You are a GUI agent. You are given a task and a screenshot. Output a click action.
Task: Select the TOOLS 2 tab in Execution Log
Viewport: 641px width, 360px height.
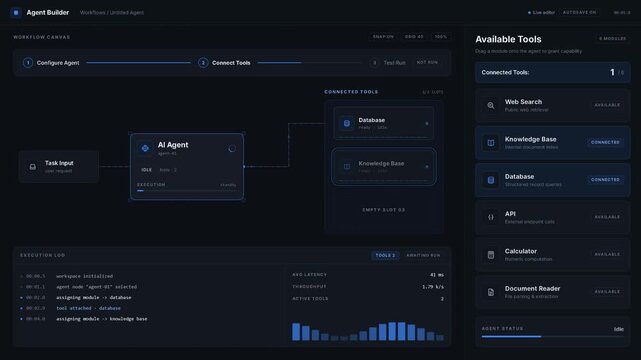[x=385, y=255]
